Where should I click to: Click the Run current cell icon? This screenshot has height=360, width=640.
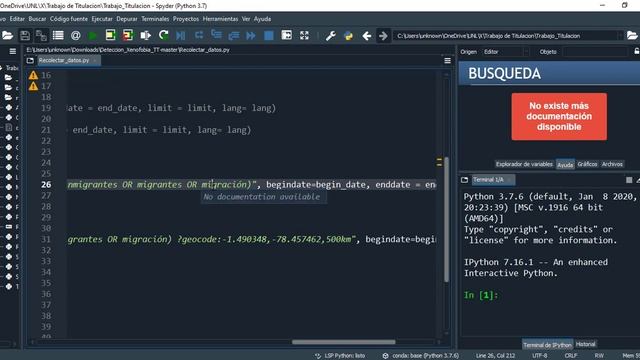[110, 36]
